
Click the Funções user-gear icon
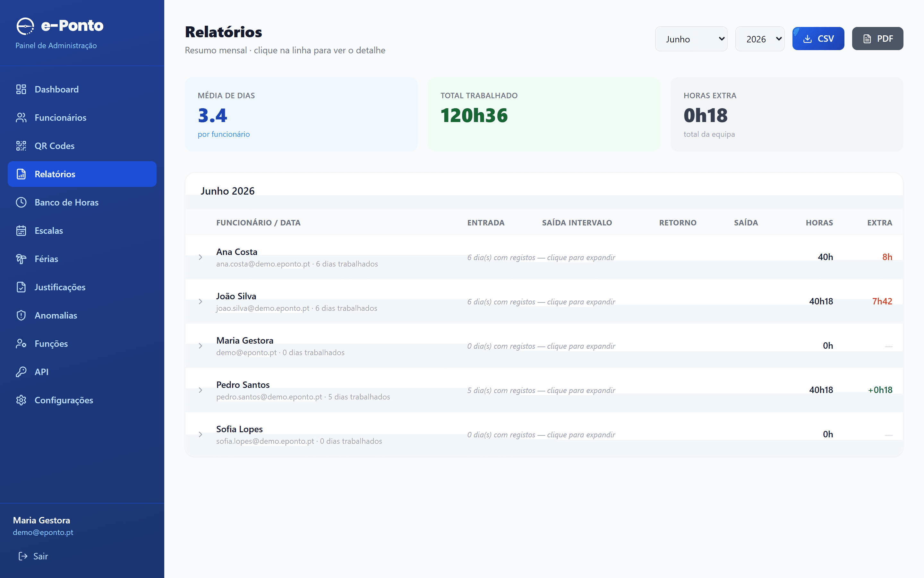click(x=21, y=344)
